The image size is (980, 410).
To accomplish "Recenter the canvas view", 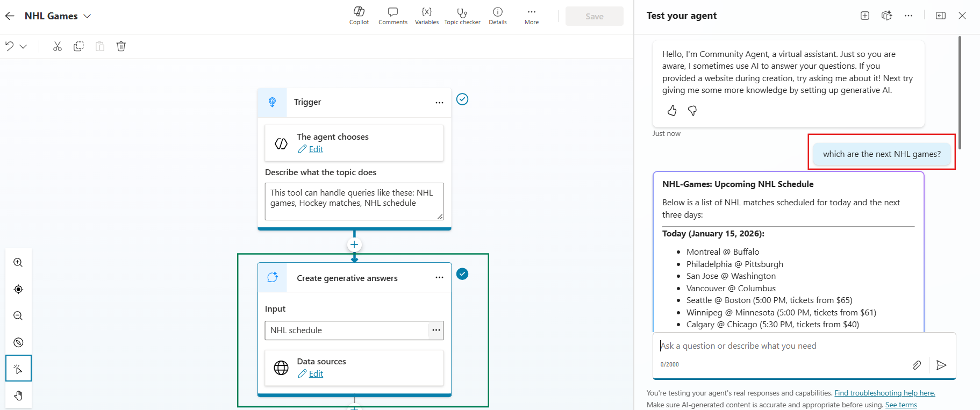I will point(18,289).
